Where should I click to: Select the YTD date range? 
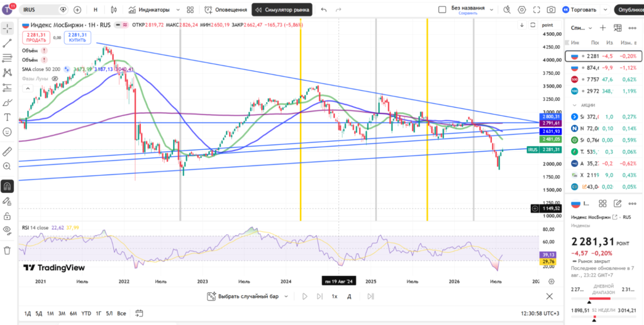[x=86, y=314]
